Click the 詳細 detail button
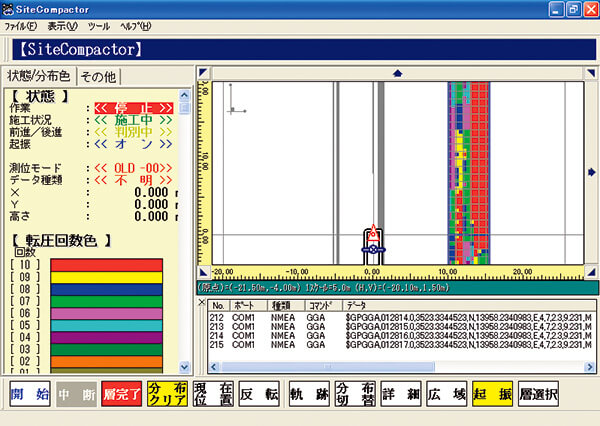Image resolution: width=600 pixels, height=426 pixels. click(401, 394)
